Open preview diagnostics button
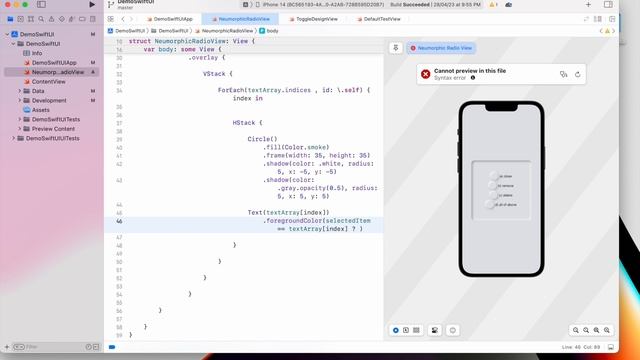This screenshot has width=640, height=360. pyautogui.click(x=564, y=74)
